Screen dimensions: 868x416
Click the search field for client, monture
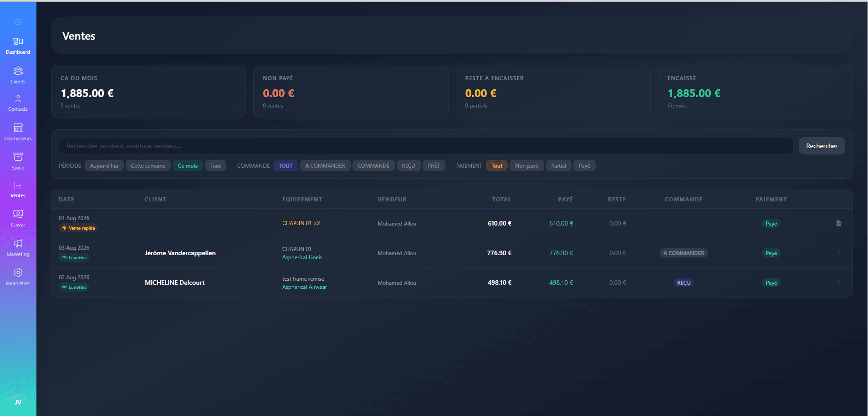click(426, 146)
